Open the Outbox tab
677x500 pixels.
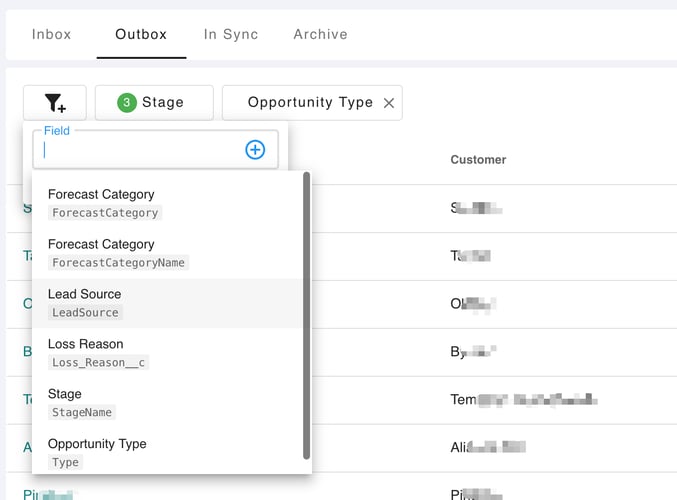point(141,34)
